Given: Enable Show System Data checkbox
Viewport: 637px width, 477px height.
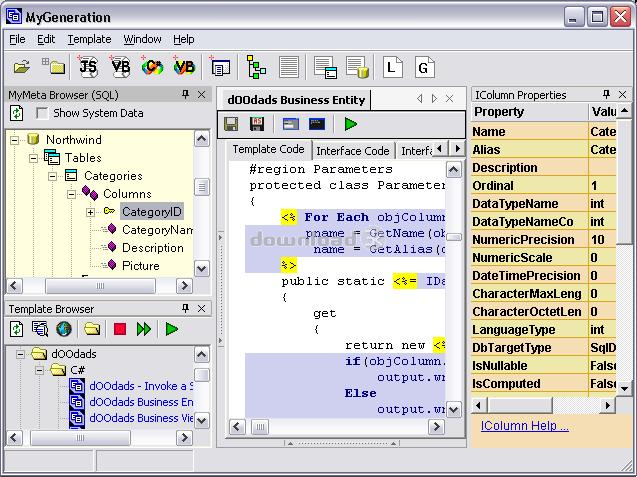Looking at the screenshot, I should click(42, 113).
